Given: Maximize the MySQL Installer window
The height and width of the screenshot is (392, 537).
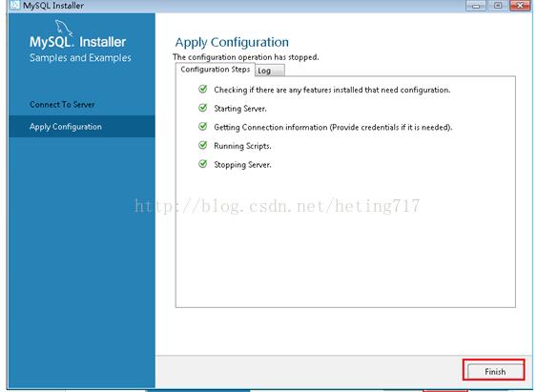Looking at the screenshot, I should [x=498, y=6].
